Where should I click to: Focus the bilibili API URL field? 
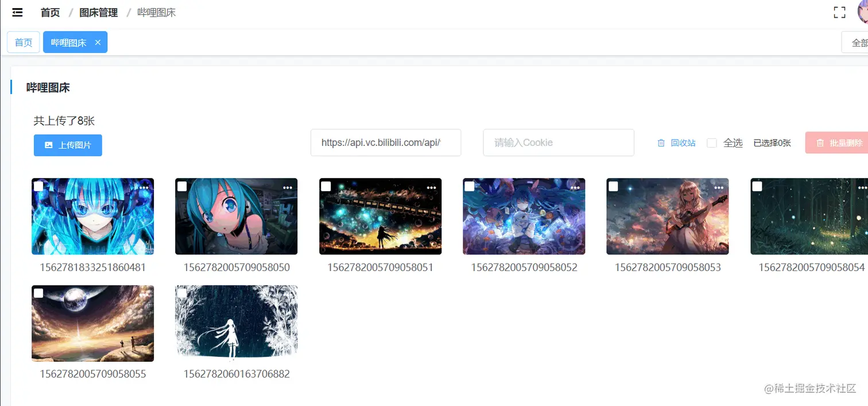click(386, 142)
